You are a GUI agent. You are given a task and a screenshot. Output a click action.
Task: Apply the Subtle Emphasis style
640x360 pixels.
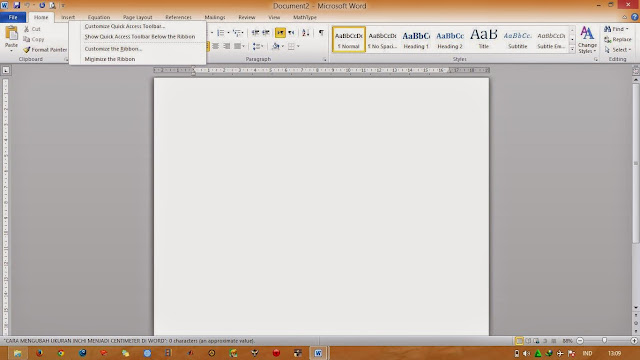[551, 40]
